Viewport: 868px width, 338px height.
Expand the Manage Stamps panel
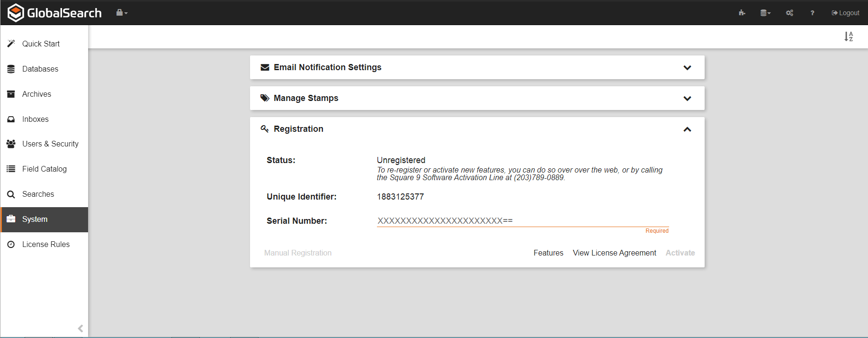point(687,99)
